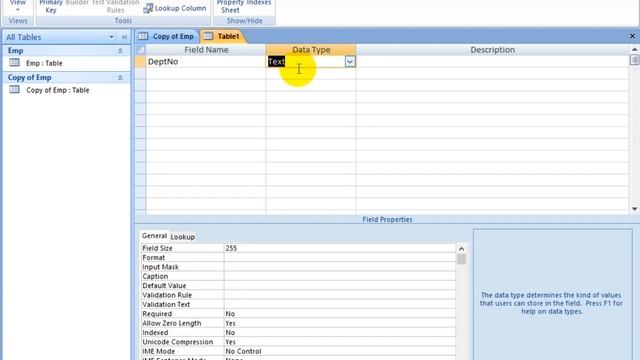Insert a Lookup Column
Image resolution: width=640 pixels, height=360 pixels.
(175, 8)
